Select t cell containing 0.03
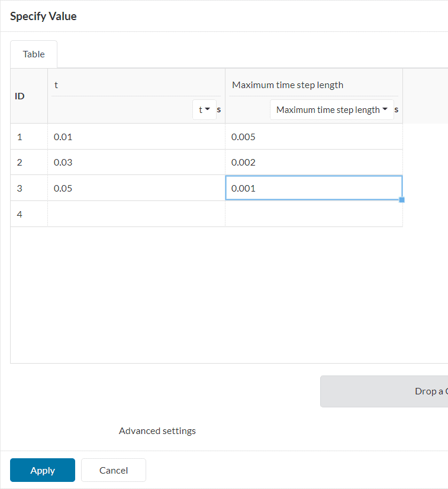 tap(136, 162)
